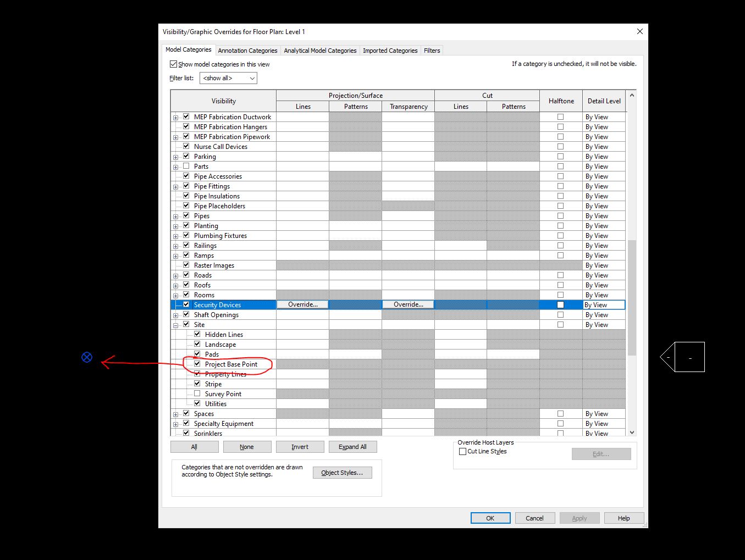This screenshot has height=560, width=745.
Task: Expand the Roofs category
Action: (176, 285)
